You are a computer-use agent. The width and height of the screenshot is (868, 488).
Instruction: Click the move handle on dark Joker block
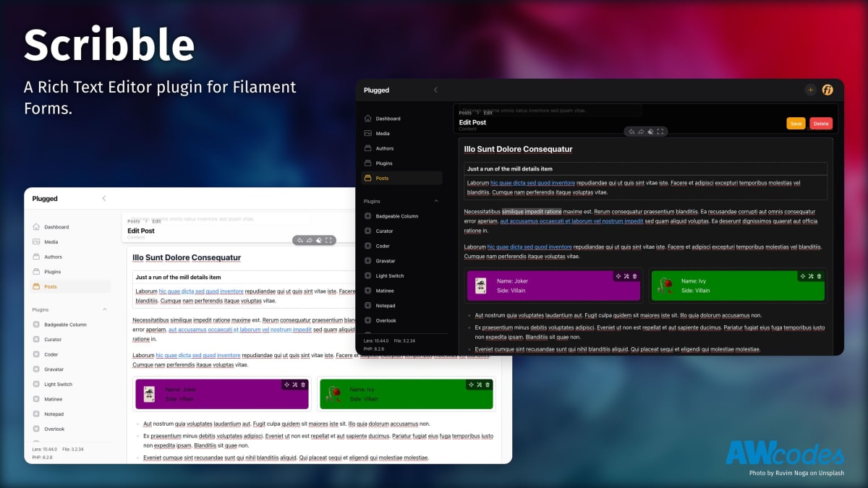tap(618, 276)
